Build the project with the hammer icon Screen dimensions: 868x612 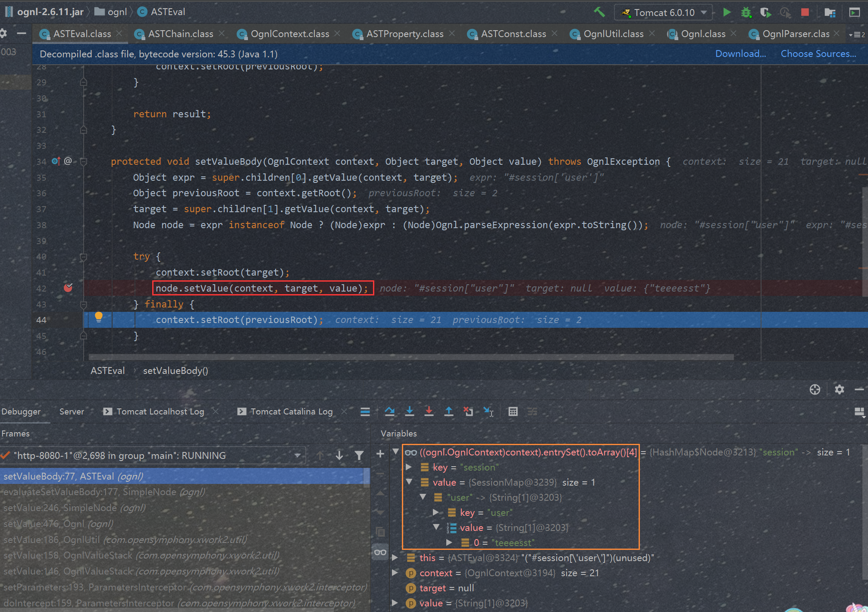point(599,12)
